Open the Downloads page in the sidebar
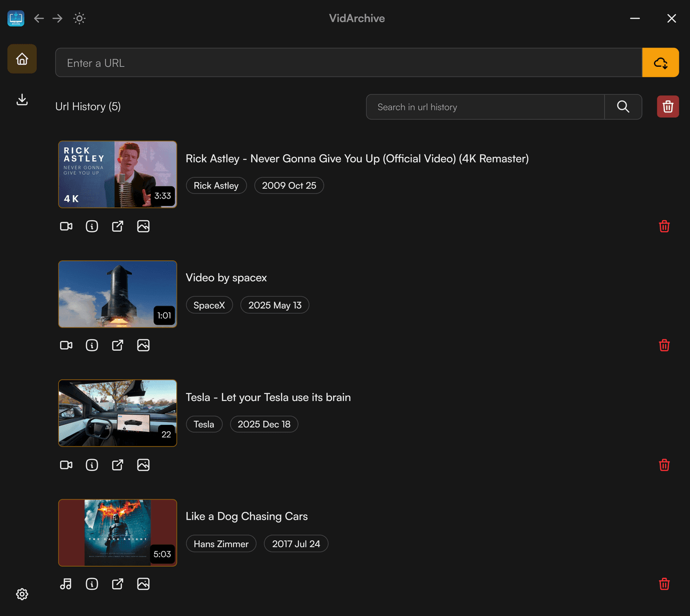 (x=22, y=100)
